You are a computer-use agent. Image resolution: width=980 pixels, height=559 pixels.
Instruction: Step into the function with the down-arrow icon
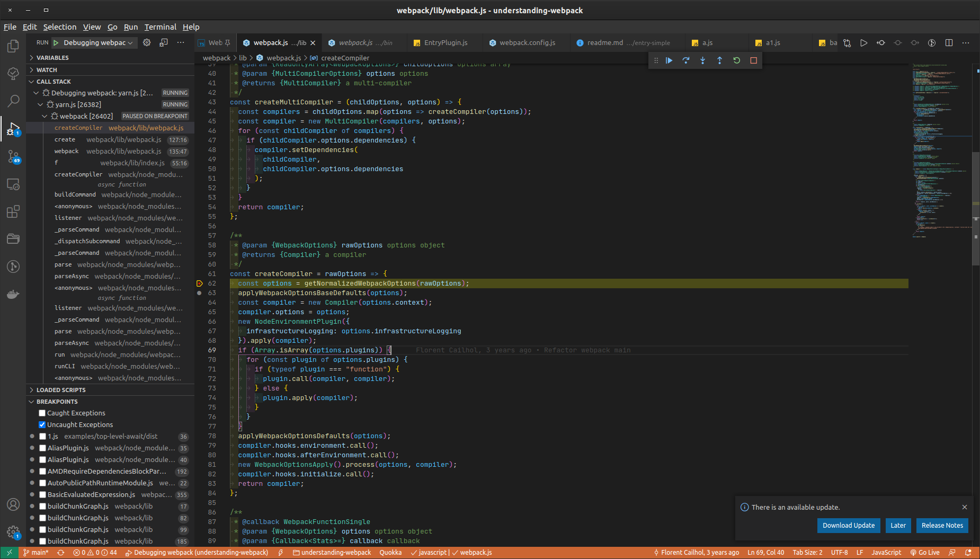click(x=702, y=60)
